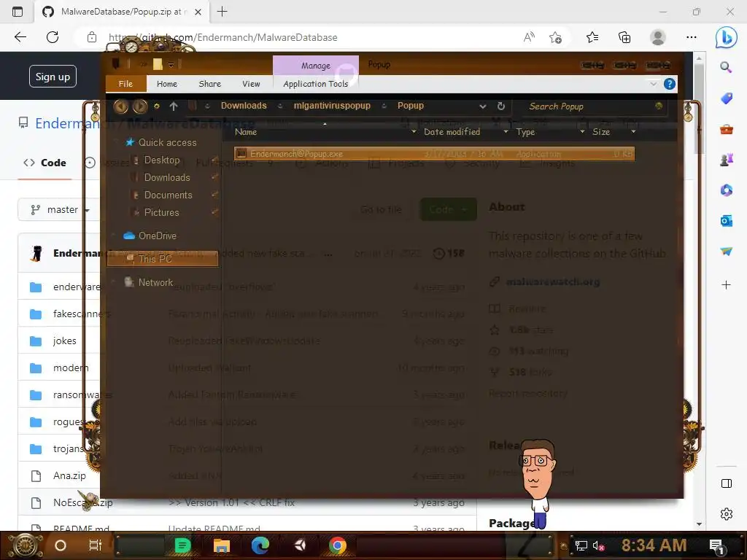The height and width of the screenshot is (560, 747).
Task: Click the muted volume tray icon
Action: tap(599, 546)
